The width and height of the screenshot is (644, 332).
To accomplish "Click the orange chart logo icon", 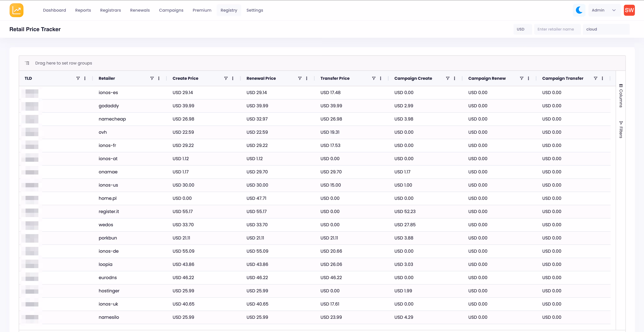I will point(17,10).
